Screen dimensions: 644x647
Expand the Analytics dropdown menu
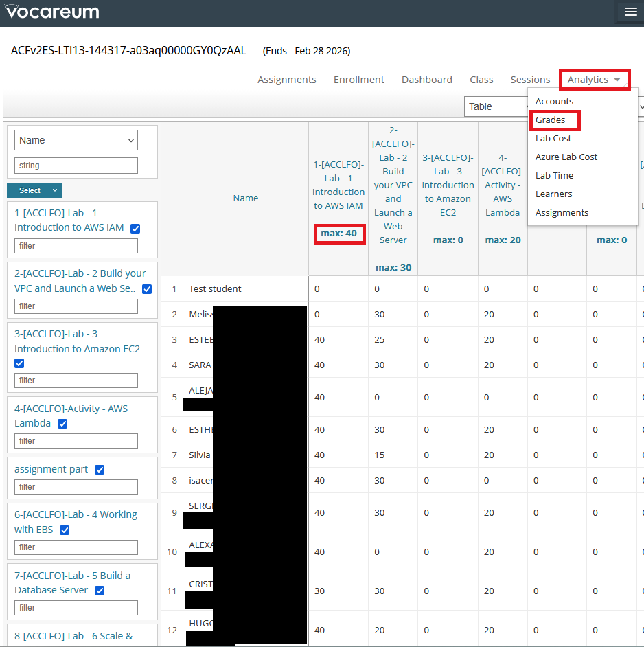point(595,80)
